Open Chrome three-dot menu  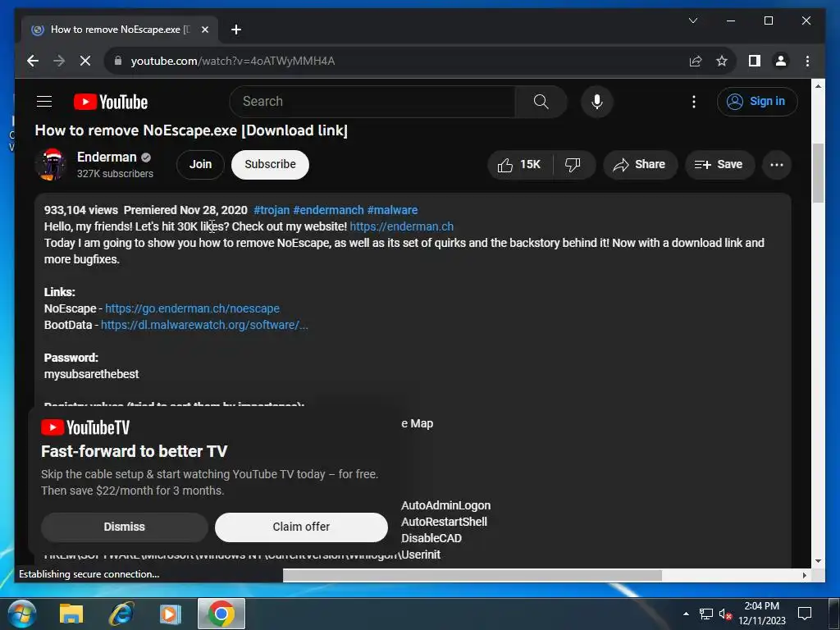807,61
